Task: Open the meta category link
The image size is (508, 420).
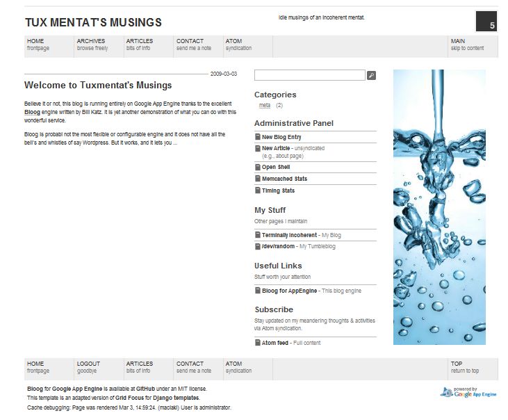Action: pos(265,106)
